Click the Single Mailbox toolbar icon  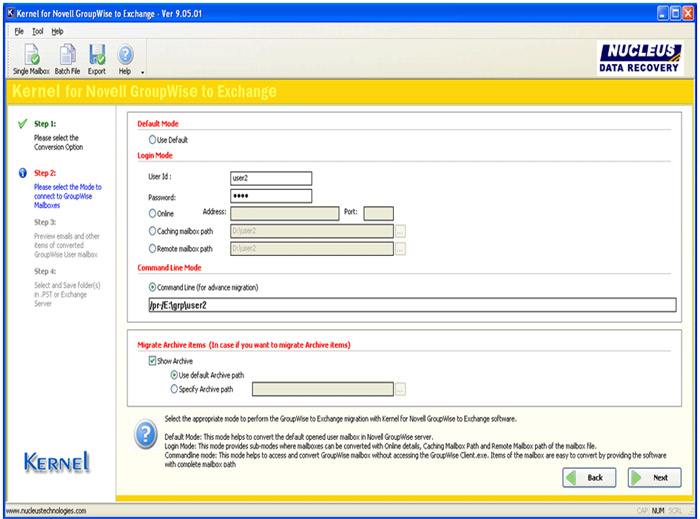coord(32,58)
